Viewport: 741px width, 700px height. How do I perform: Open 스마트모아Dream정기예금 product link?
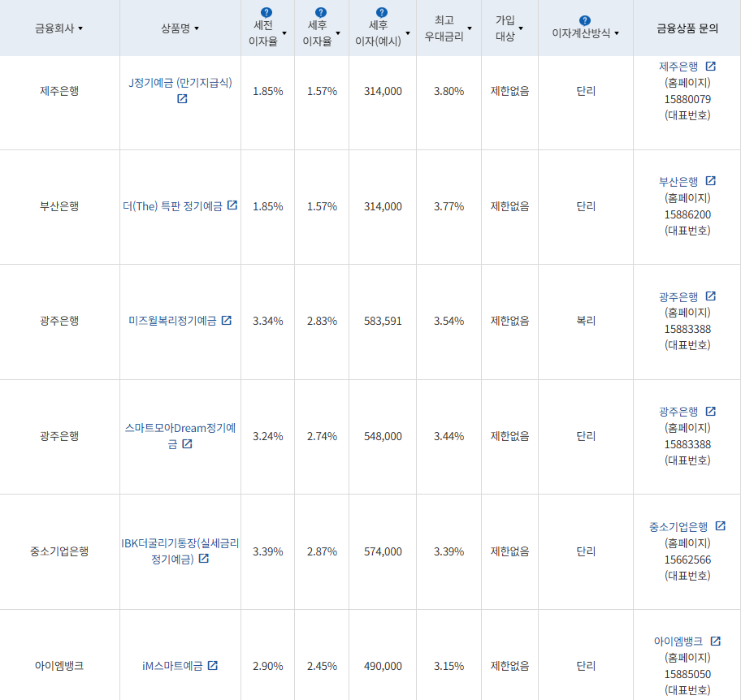180,435
